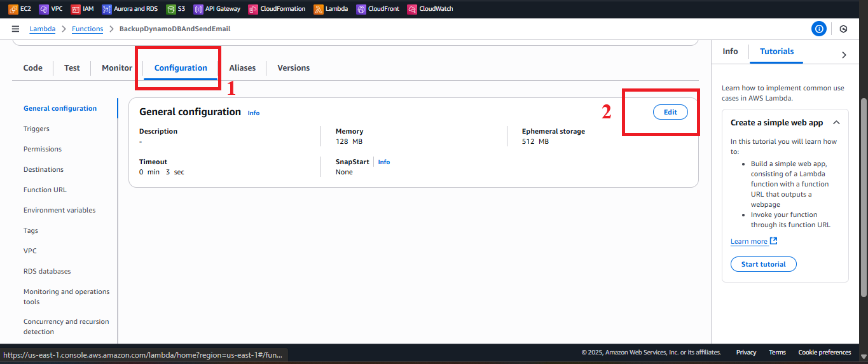Open the IAM service shortcut icon

coord(76,9)
